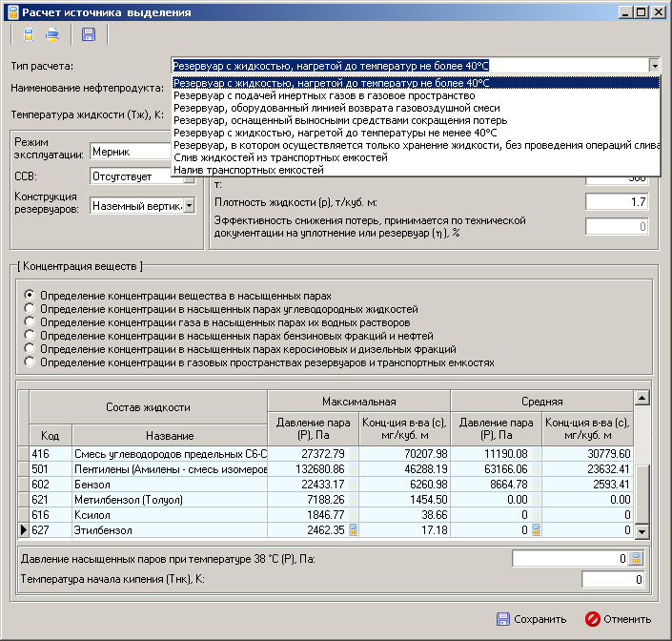Pick 'Слив жидкостей из транспортных емкостей' option
Image resolution: width=672 pixels, height=641 pixels.
[x=280, y=157]
